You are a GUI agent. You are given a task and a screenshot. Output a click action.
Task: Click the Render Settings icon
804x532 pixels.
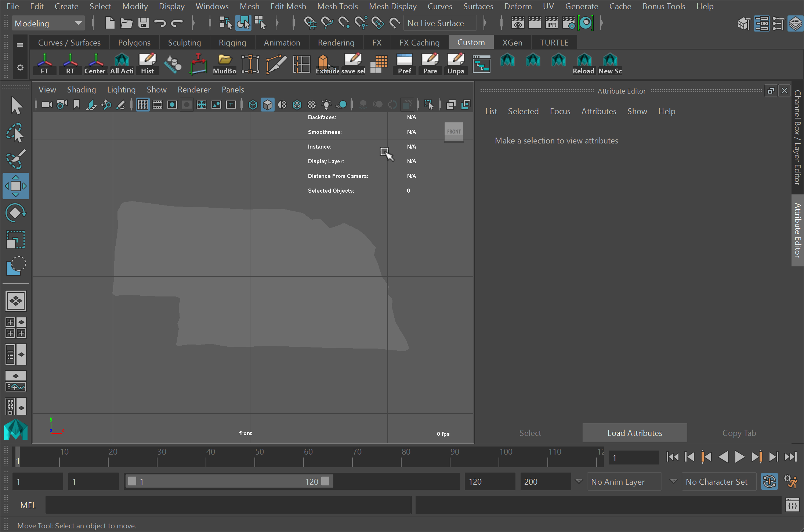point(569,23)
